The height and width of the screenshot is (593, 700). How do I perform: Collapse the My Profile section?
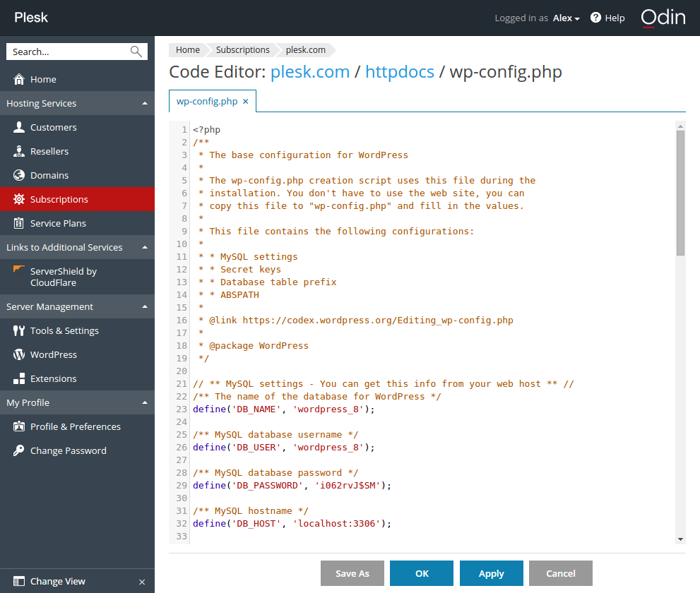(145, 403)
